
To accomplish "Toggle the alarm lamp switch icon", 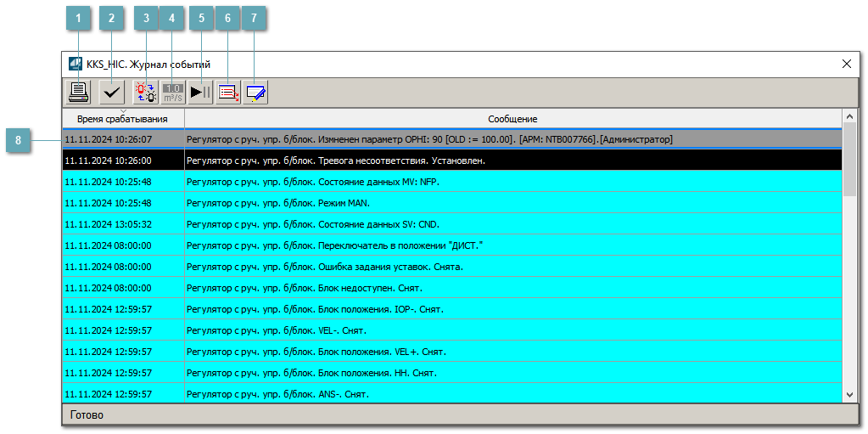I will [145, 93].
